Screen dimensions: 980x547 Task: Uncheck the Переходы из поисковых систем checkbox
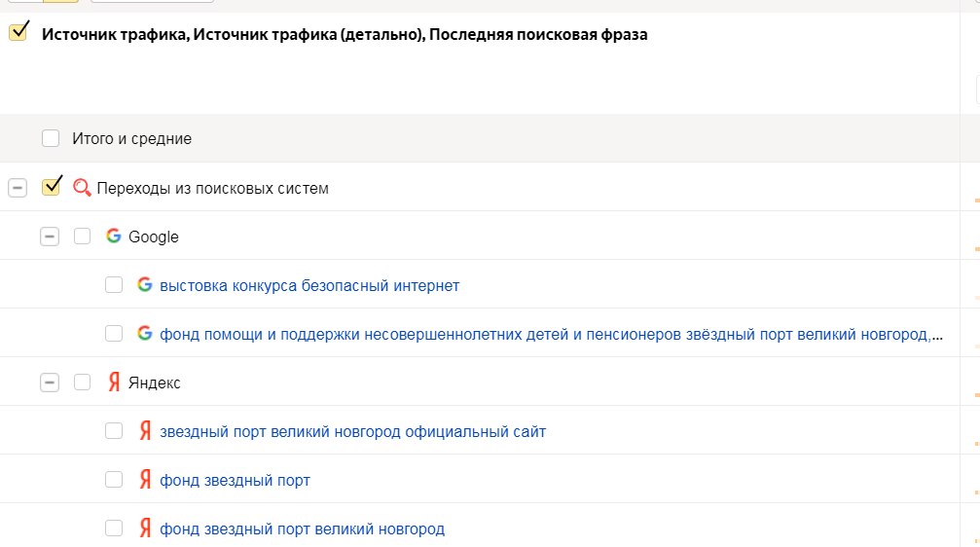[51, 187]
